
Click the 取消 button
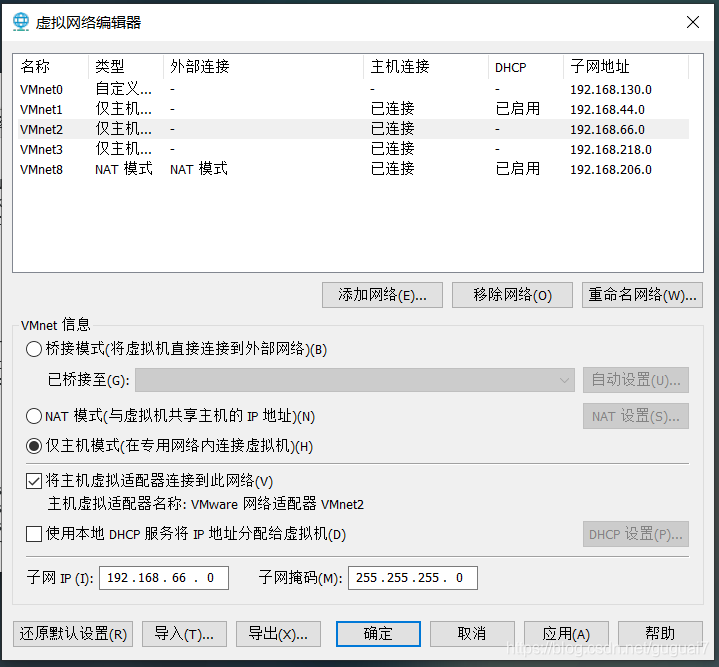pos(472,634)
